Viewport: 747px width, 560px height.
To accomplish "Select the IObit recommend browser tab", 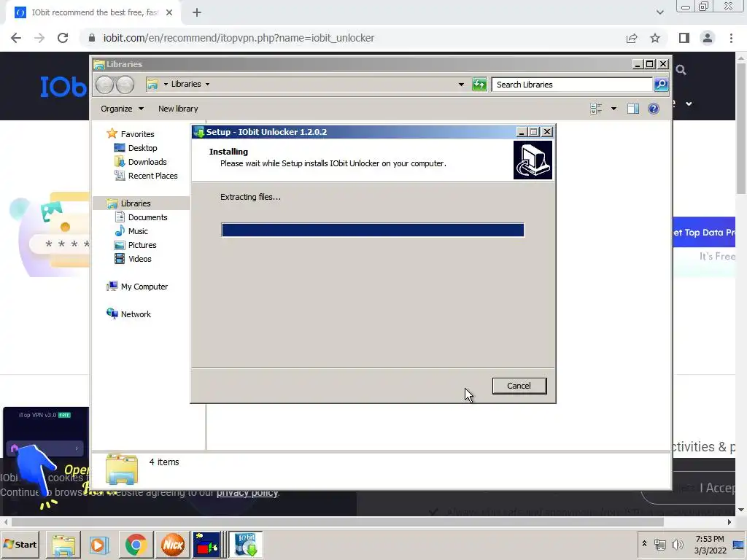I will (x=93, y=12).
